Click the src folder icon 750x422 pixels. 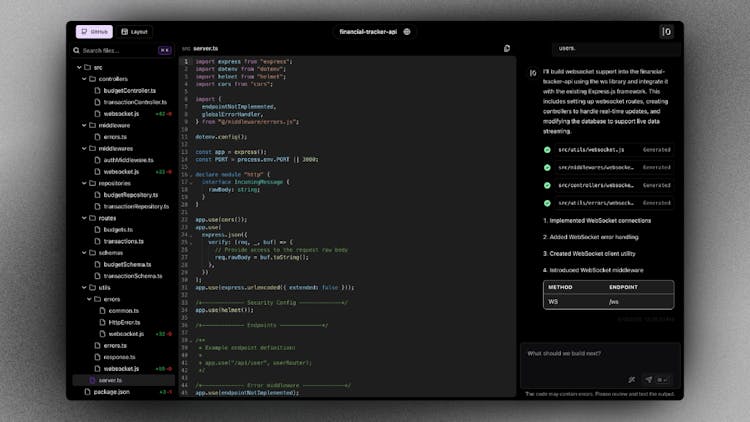pyautogui.click(x=88, y=67)
